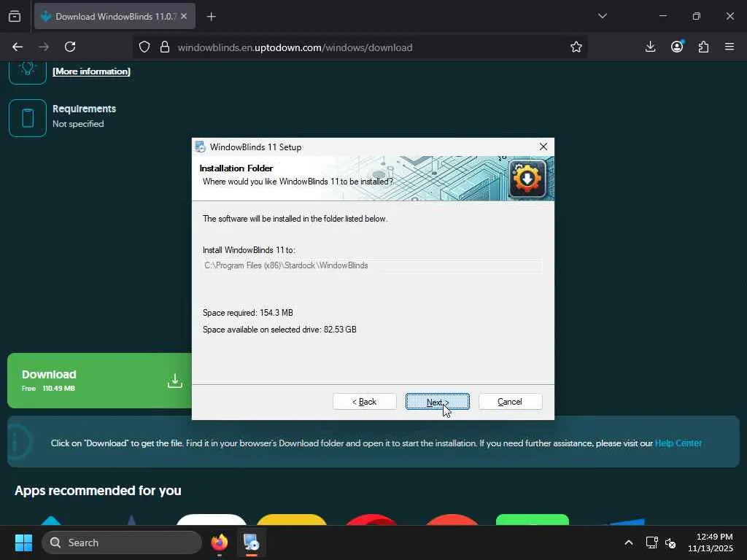Open the More information link
The image size is (747, 560).
click(x=91, y=71)
